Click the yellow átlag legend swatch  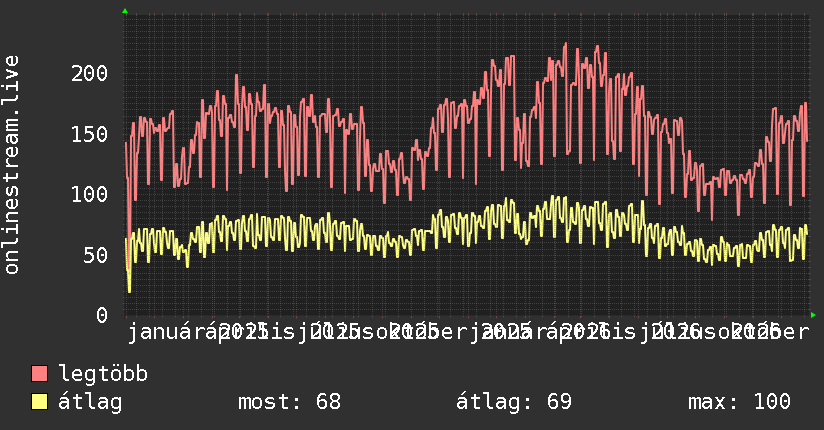[x=39, y=402]
